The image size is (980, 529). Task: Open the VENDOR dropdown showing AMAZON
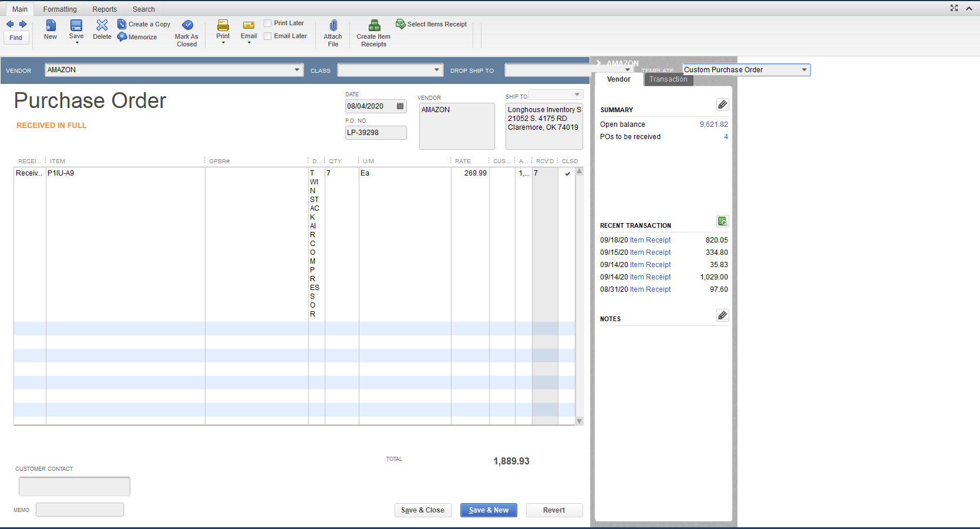click(x=296, y=70)
